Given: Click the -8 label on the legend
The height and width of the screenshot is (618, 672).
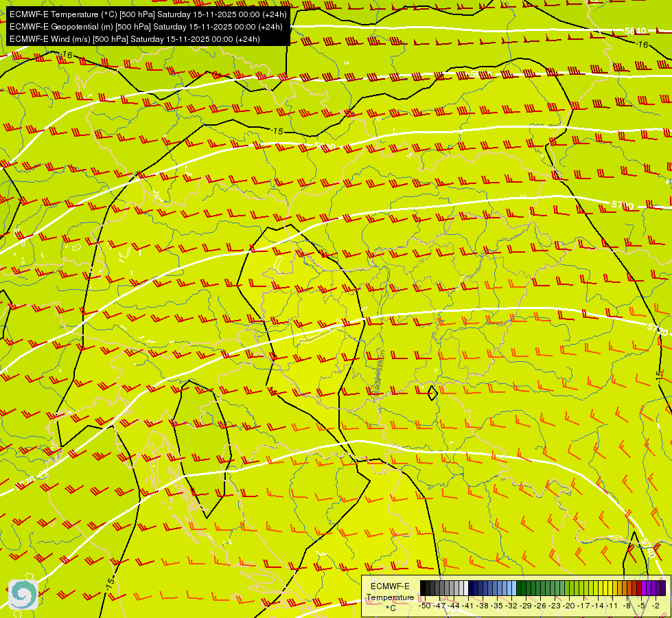Looking at the screenshot, I should (x=627, y=606).
